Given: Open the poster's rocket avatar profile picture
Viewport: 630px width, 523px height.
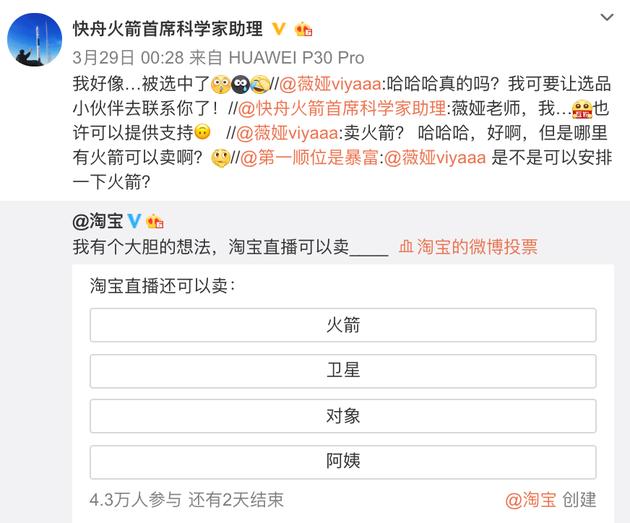Looking at the screenshot, I should coord(35,39).
